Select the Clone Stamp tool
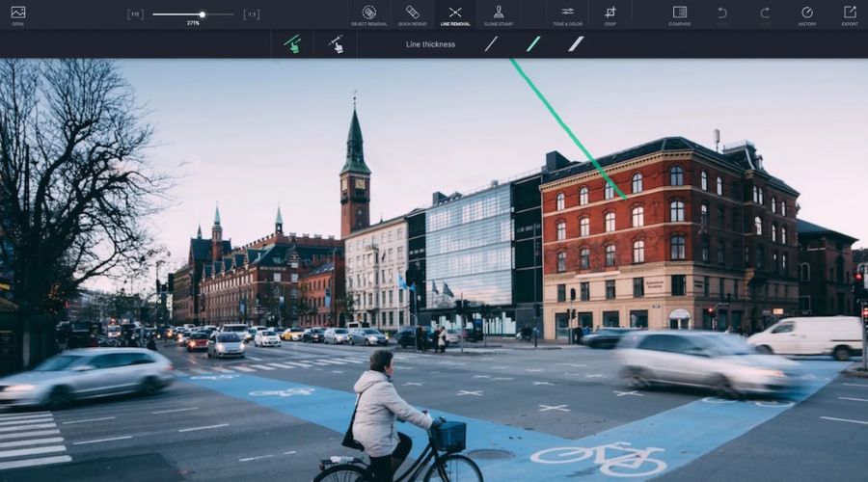 [x=499, y=14]
